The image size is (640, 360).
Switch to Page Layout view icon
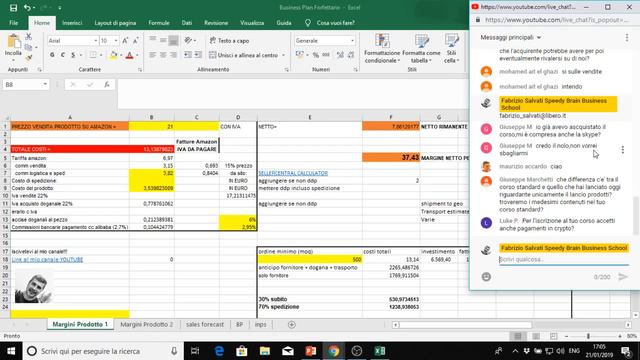536,336
